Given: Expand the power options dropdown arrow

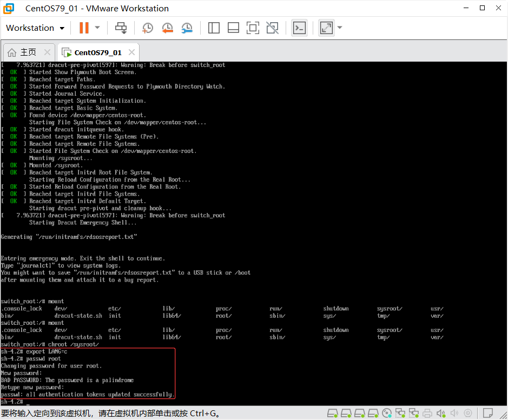Looking at the screenshot, I should point(97,28).
